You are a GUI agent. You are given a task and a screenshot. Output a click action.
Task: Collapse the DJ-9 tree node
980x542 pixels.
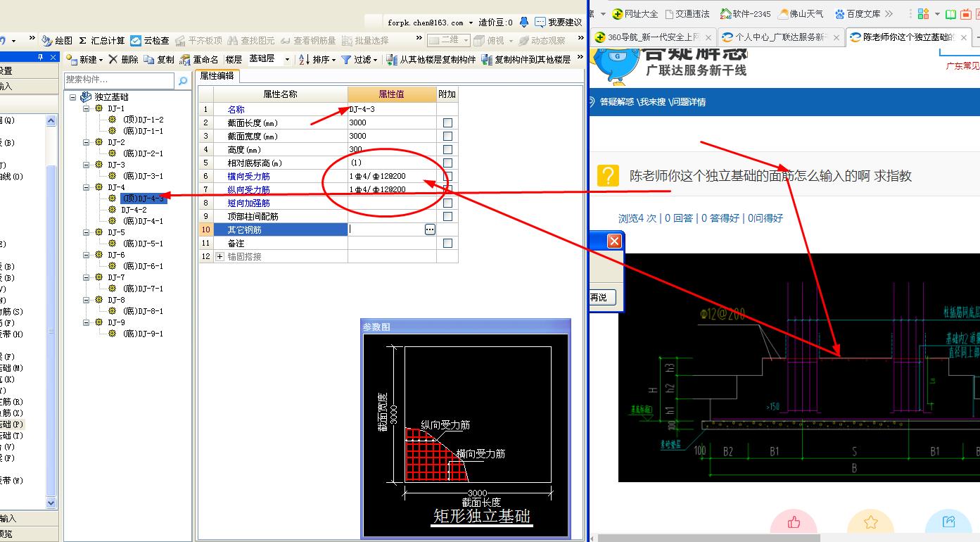point(87,322)
